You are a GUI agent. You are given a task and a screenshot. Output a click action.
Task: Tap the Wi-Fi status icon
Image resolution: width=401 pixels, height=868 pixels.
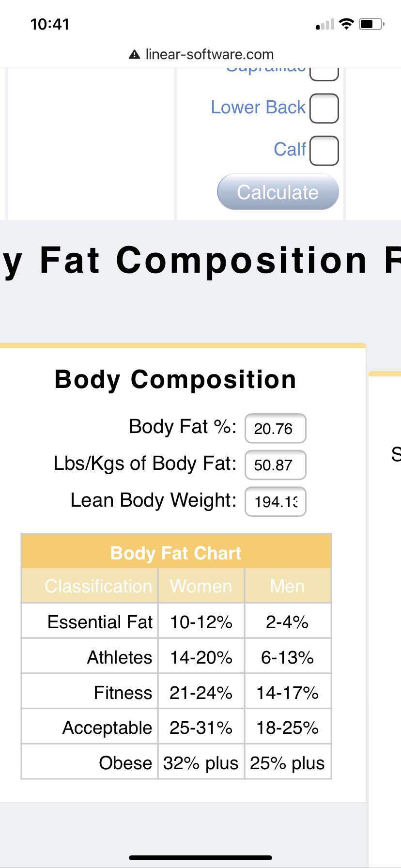(346, 24)
